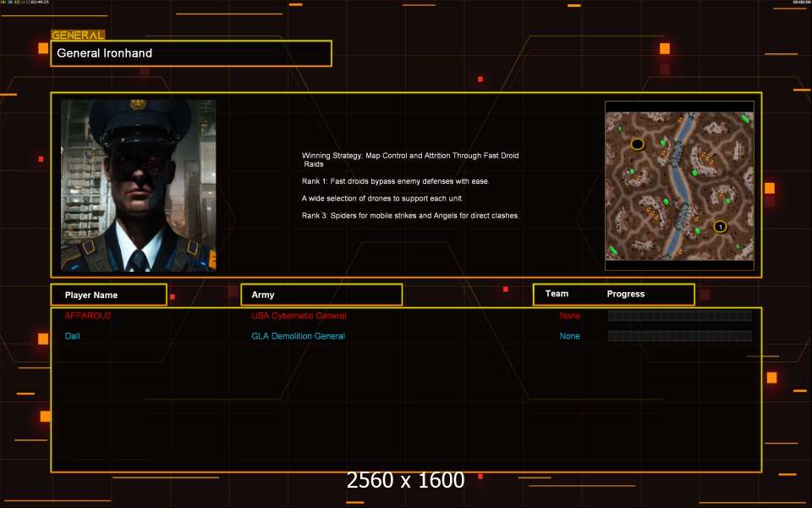Click the Team column header
This screenshot has width=812, height=508.
(557, 294)
